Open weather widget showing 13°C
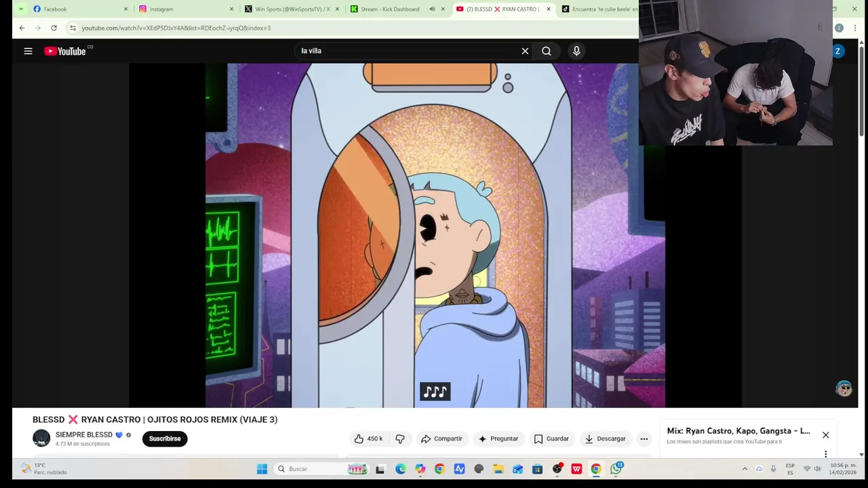 point(44,468)
